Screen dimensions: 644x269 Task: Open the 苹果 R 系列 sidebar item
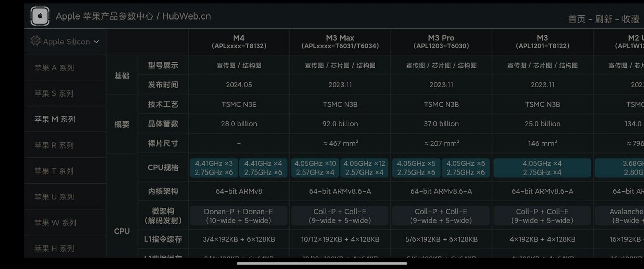tap(54, 145)
